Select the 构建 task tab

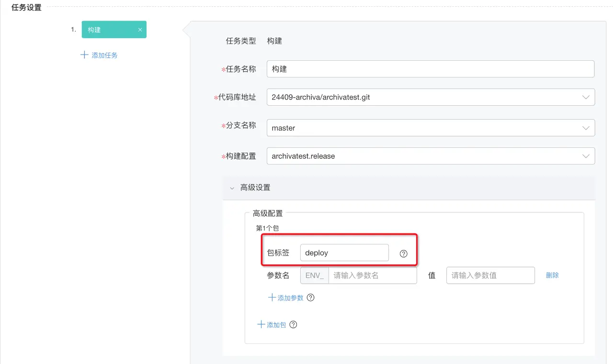(x=114, y=30)
